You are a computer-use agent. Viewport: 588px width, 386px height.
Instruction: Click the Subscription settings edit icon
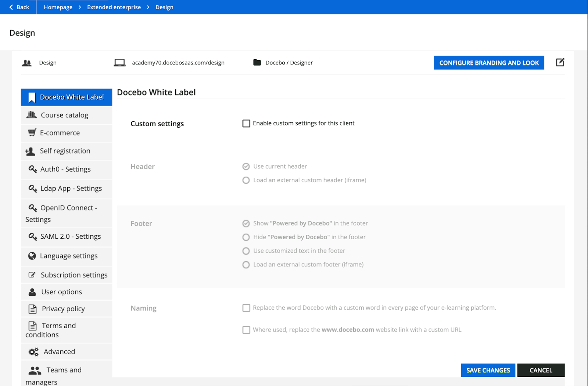click(x=32, y=275)
